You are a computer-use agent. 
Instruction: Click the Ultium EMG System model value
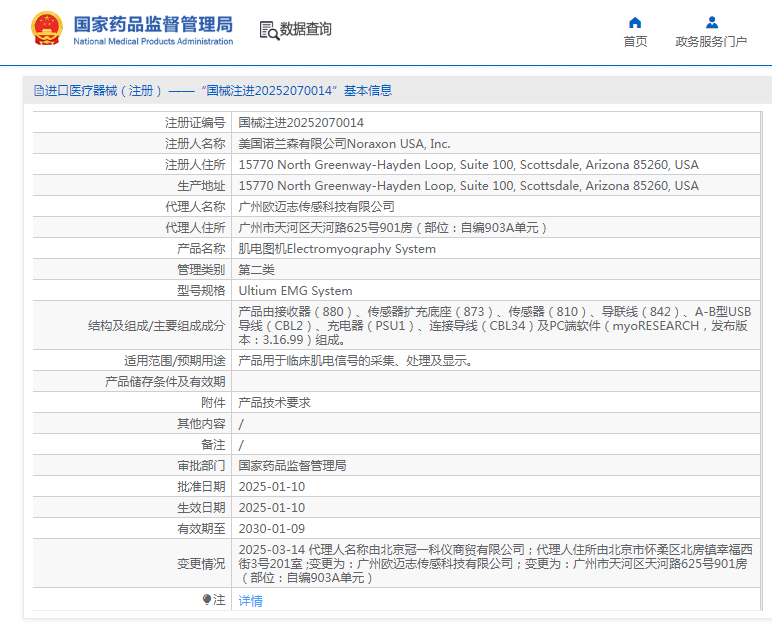pos(295,291)
